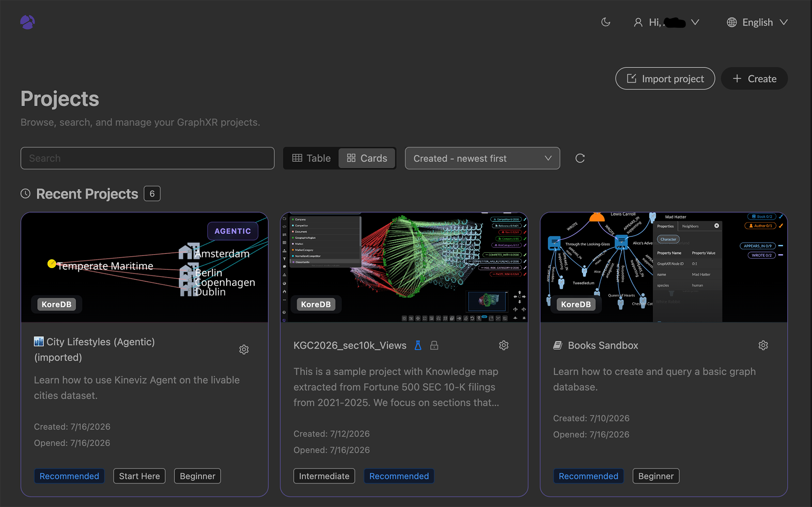The width and height of the screenshot is (812, 507).
Task: Switch to Cards view
Action: [x=367, y=158]
